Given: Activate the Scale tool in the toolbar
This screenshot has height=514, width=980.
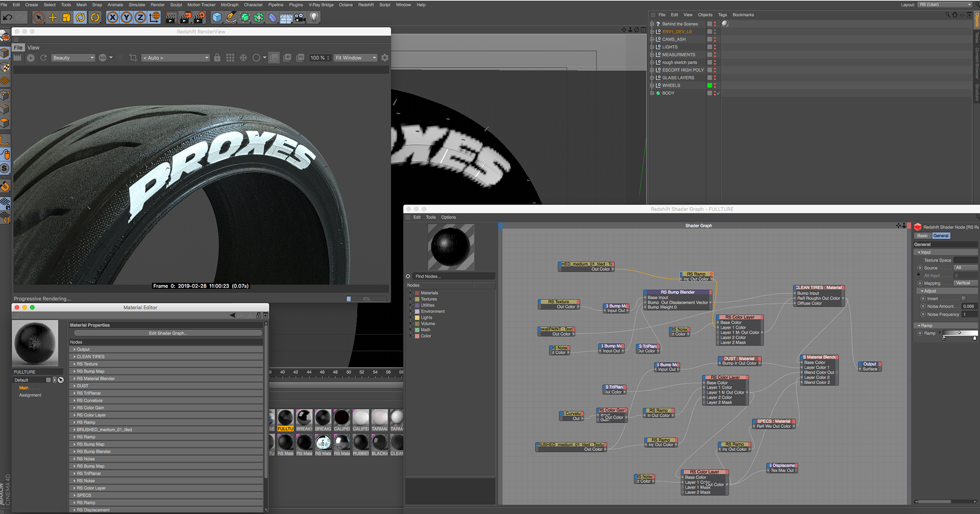Looking at the screenshot, I should coord(66,17).
